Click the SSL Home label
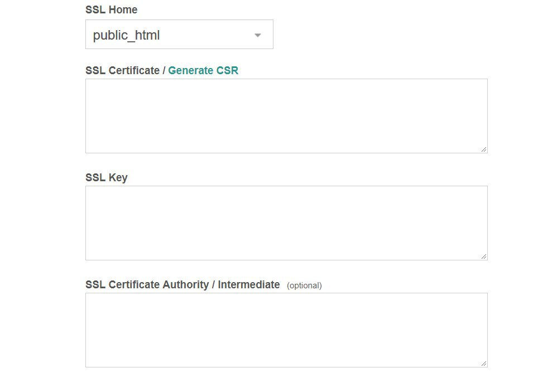 point(111,9)
